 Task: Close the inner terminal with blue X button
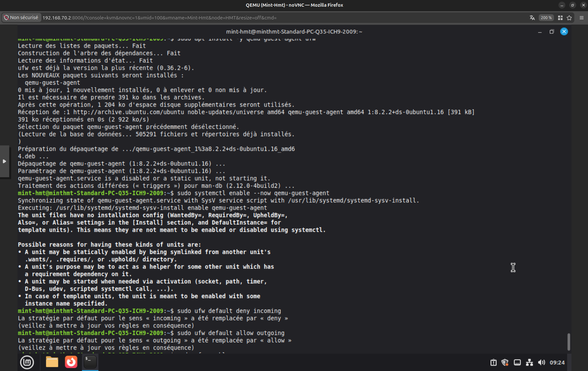click(x=564, y=31)
